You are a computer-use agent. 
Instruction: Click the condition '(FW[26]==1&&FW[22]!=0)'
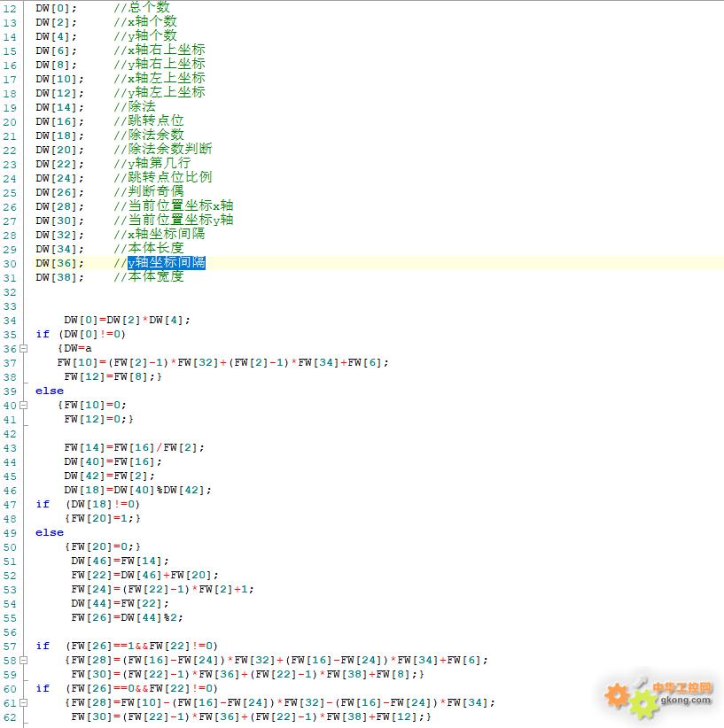coord(142,646)
